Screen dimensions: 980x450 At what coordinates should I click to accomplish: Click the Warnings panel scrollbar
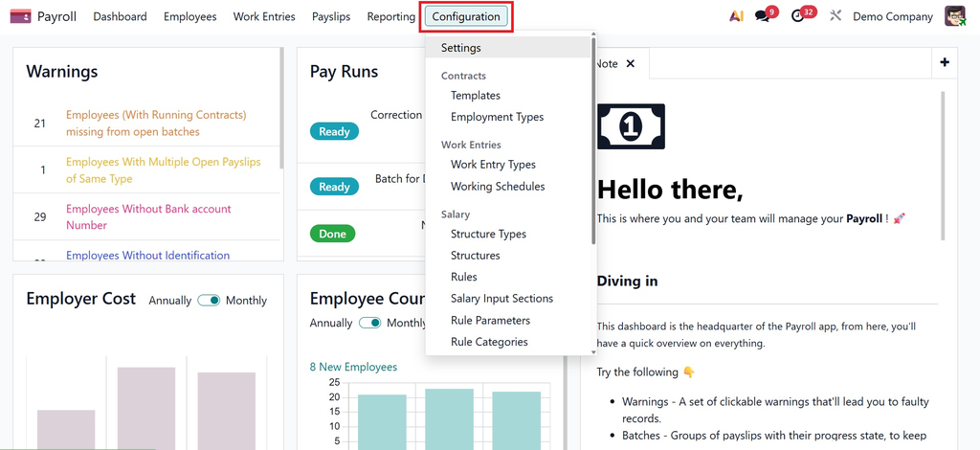(x=281, y=107)
